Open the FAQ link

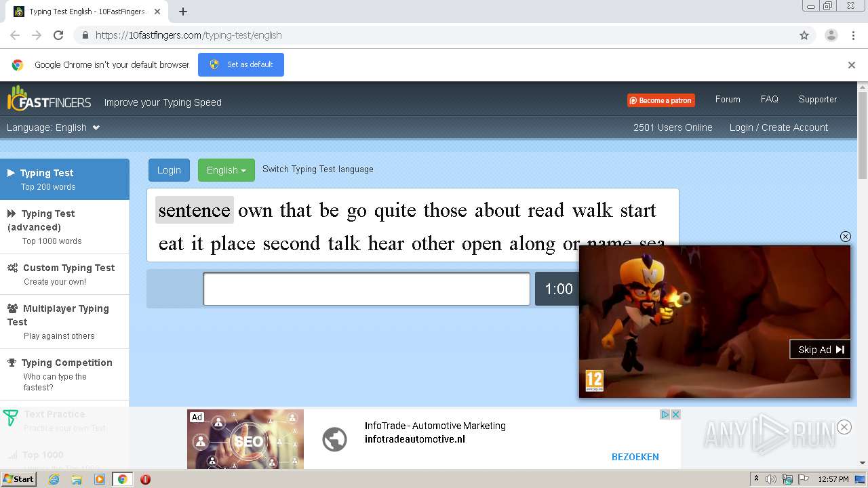[769, 99]
